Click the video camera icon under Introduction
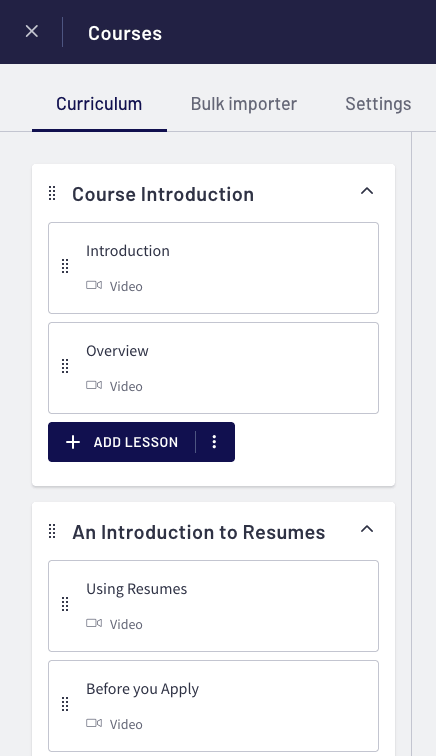This screenshot has width=436, height=756. 94,285
